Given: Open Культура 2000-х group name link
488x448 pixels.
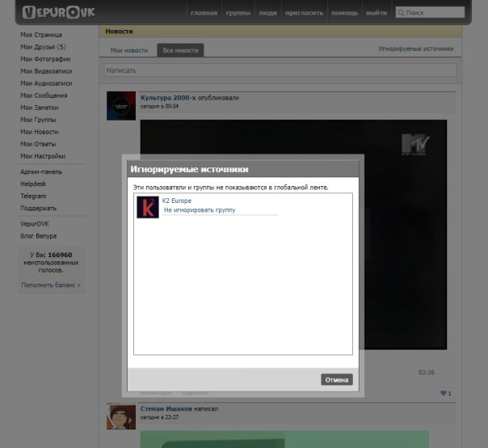Looking at the screenshot, I should 168,98.
